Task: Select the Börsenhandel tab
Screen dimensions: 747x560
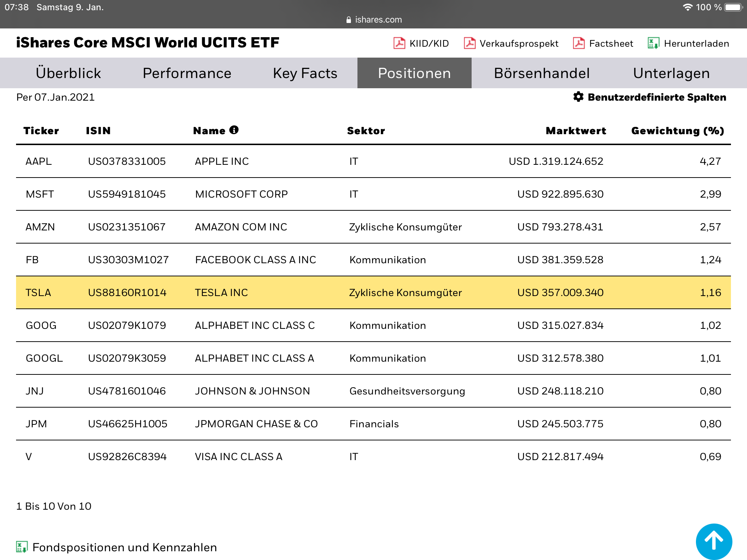Action: (542, 73)
